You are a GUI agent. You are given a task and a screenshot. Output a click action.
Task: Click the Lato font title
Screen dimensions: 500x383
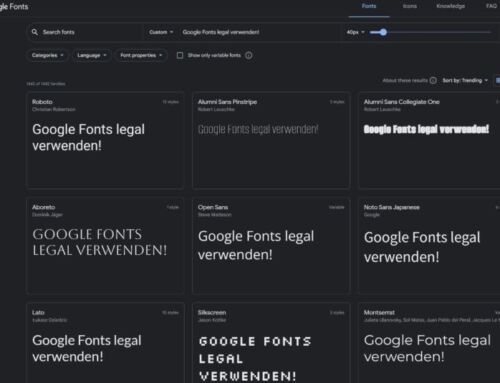tap(38, 312)
